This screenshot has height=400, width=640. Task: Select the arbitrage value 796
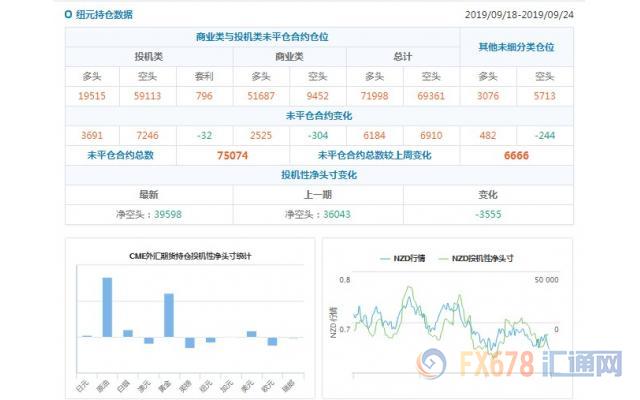point(204,96)
